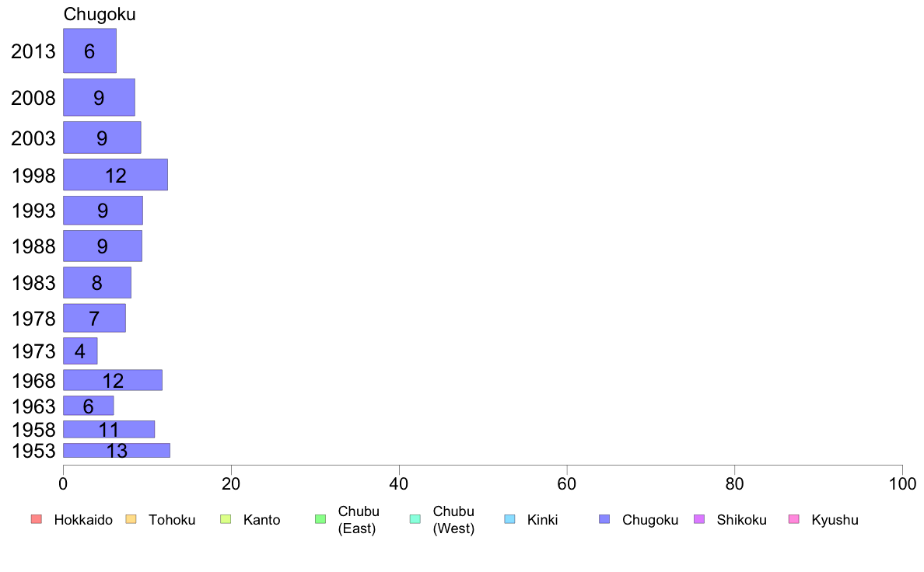
Task: Click the Shikoku legend label
Action: (x=741, y=520)
